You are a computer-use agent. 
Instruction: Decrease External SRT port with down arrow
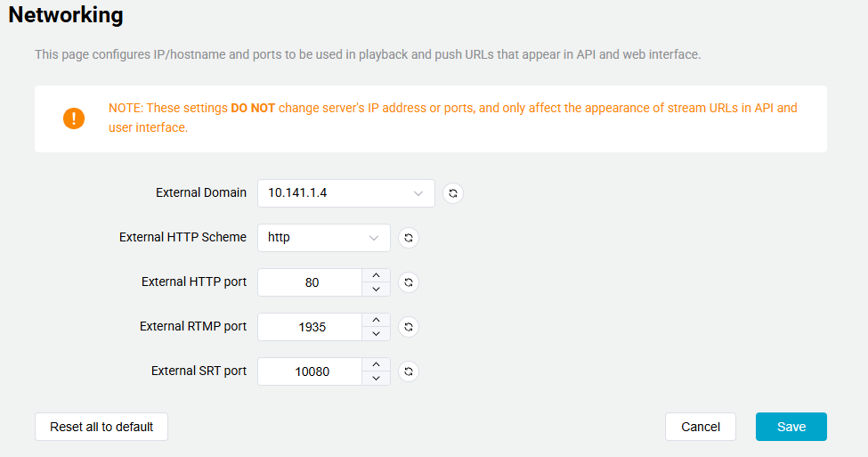pyautogui.click(x=376, y=379)
